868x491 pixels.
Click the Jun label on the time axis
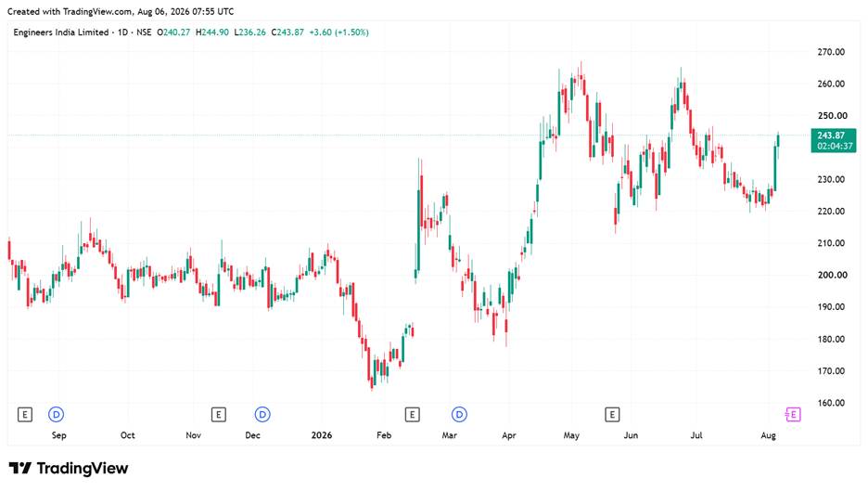coord(631,435)
